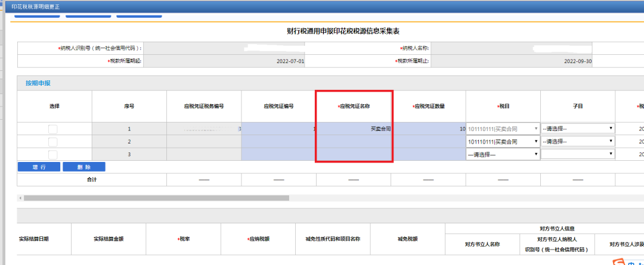The width and height of the screenshot is (644, 265).
Task: Click the 税目 column header
Action: tap(503, 106)
